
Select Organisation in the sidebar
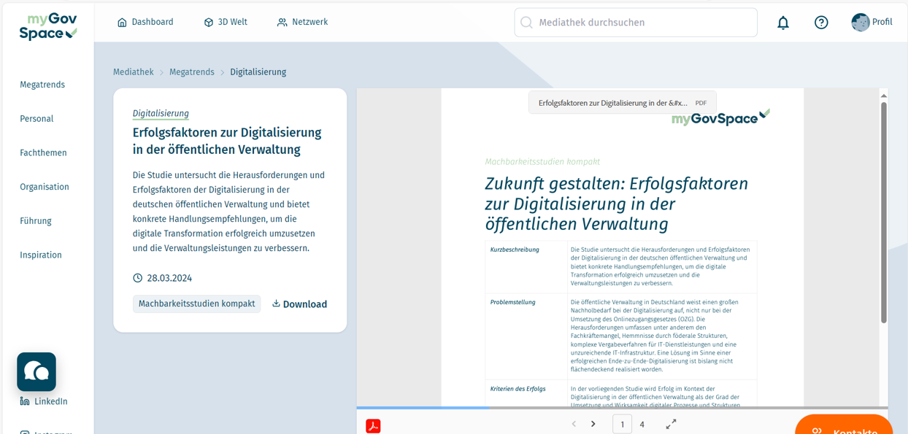[44, 187]
